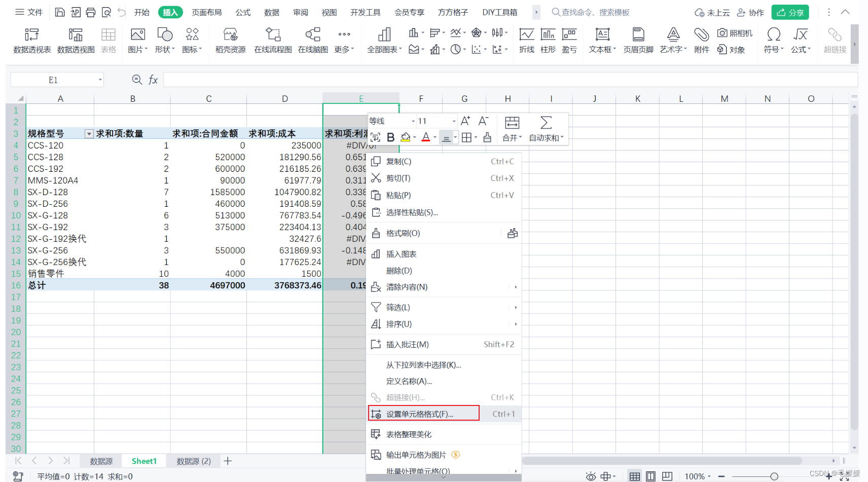Open the PivotTable (数据透视表) tool

point(31,41)
